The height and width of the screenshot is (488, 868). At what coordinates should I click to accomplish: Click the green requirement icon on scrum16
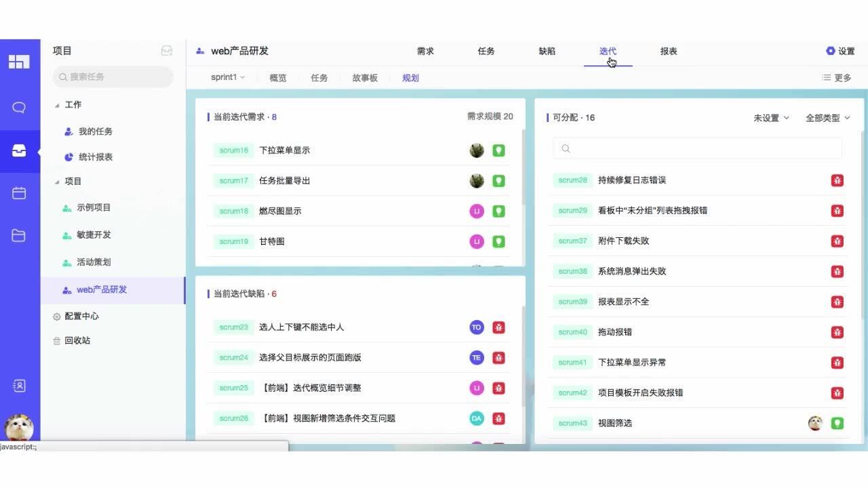(x=499, y=150)
